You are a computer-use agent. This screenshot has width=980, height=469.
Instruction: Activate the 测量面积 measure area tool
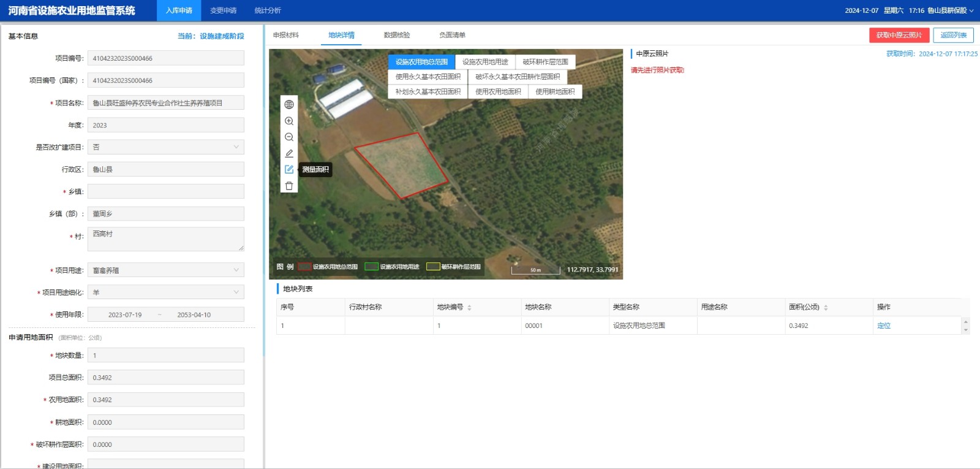tap(289, 169)
